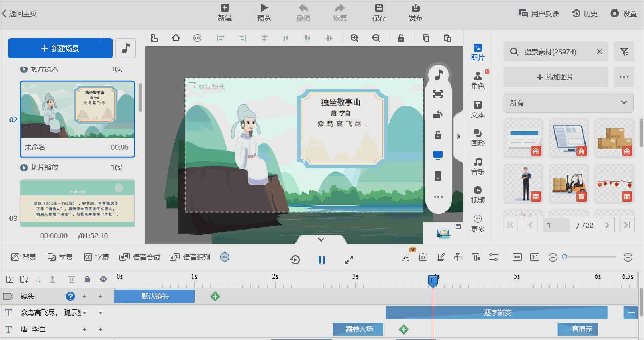Screen dimensions: 644x340
Task: Toggle the eye visibility icon in timeline header
Action: point(103,279)
